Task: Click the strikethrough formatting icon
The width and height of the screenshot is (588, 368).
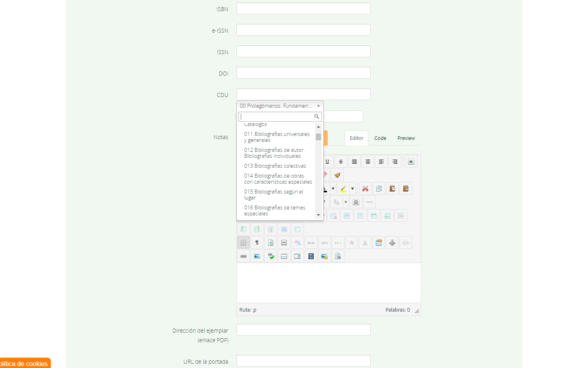Action: [x=341, y=162]
